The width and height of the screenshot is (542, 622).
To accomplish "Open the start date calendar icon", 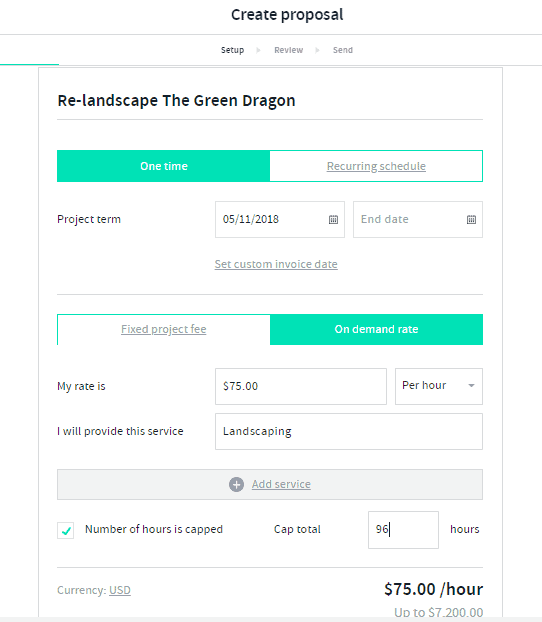I will point(333,219).
